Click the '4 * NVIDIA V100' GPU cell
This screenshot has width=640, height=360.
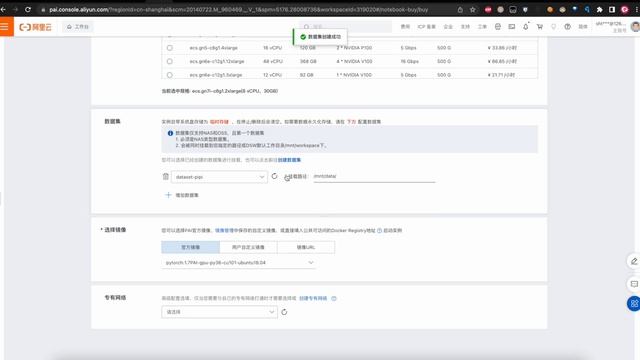354,61
